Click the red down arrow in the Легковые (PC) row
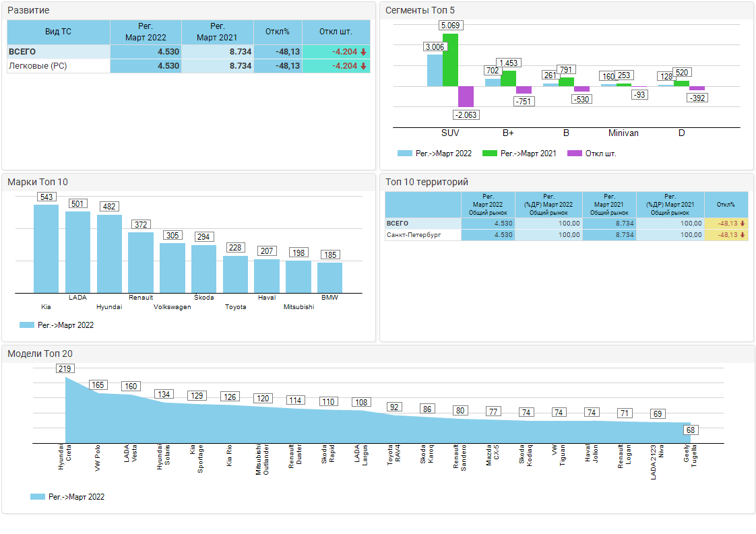This screenshot has height=534, width=756. (x=363, y=66)
